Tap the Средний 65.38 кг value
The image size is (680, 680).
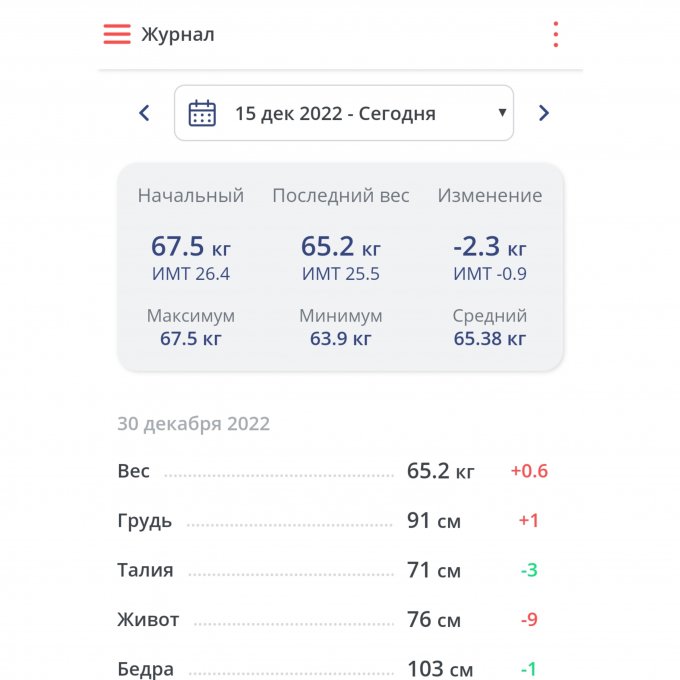click(x=489, y=338)
